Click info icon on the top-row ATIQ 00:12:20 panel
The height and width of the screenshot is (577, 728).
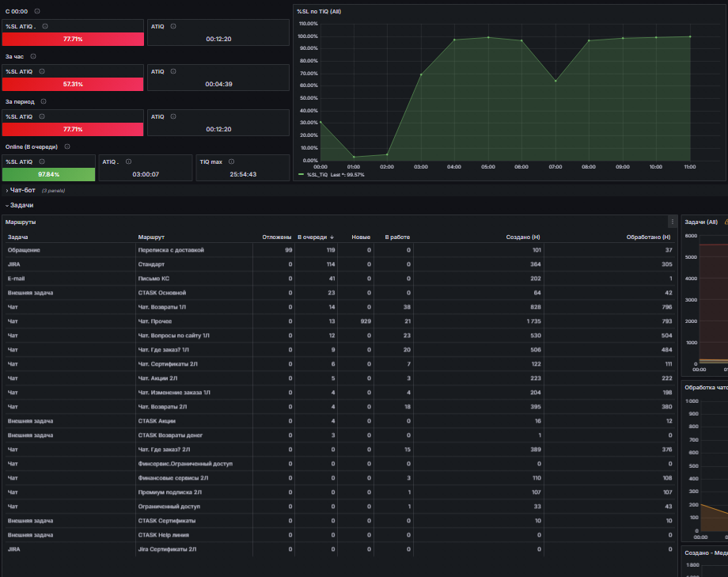173,26
